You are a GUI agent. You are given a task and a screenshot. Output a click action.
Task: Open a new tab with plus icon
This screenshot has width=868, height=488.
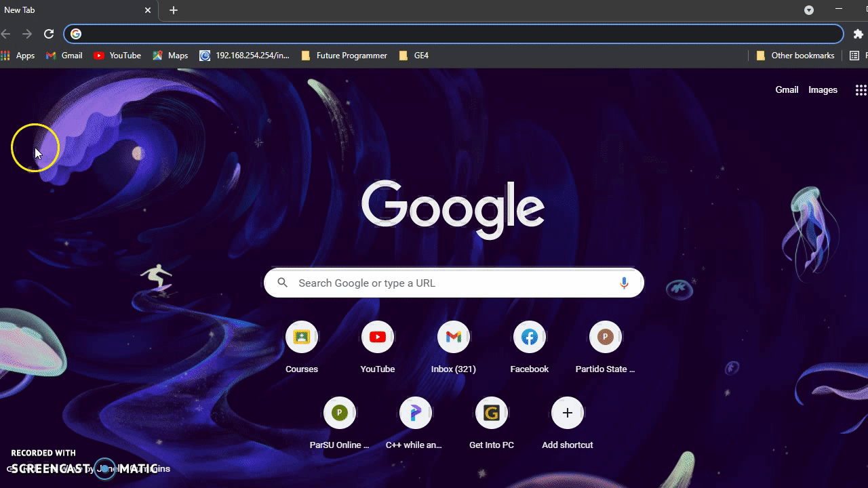pos(174,10)
